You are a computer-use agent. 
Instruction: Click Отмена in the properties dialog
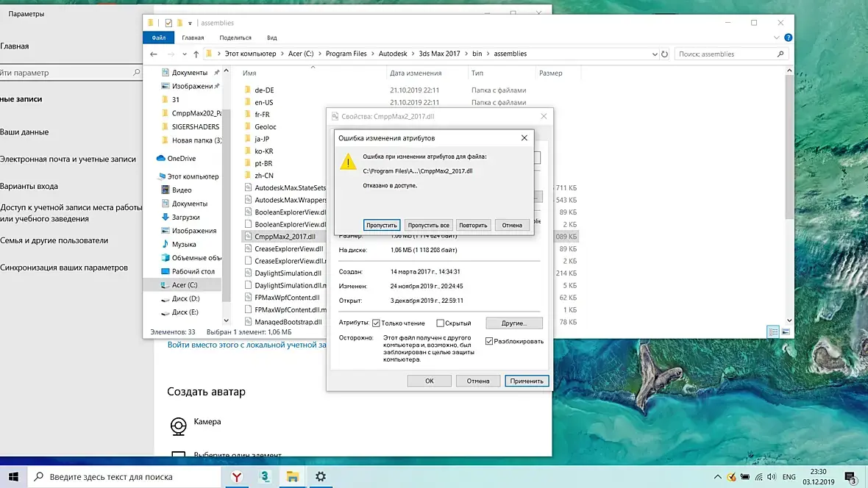click(x=477, y=381)
